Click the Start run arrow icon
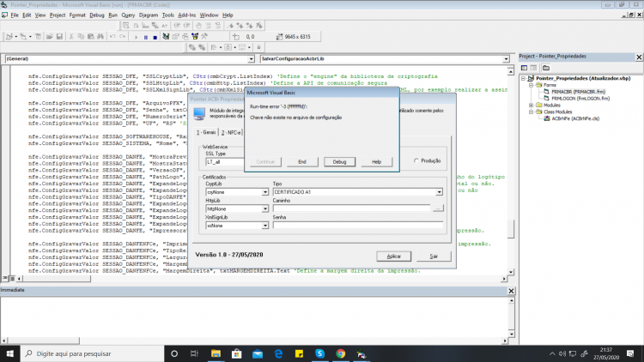The height and width of the screenshot is (362, 644). (x=136, y=37)
